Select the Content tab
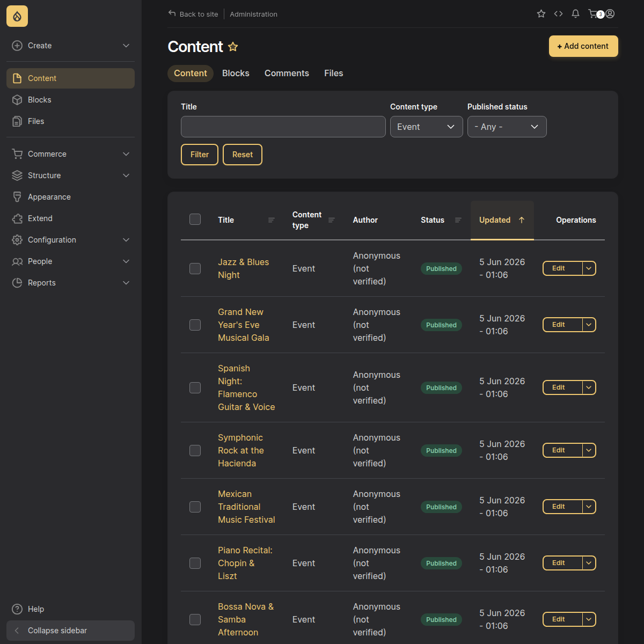Screen dimensions: 644x644 191,74
